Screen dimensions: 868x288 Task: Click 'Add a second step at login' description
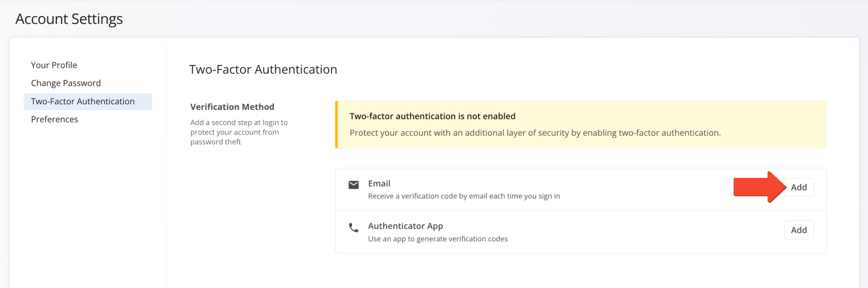tap(239, 132)
